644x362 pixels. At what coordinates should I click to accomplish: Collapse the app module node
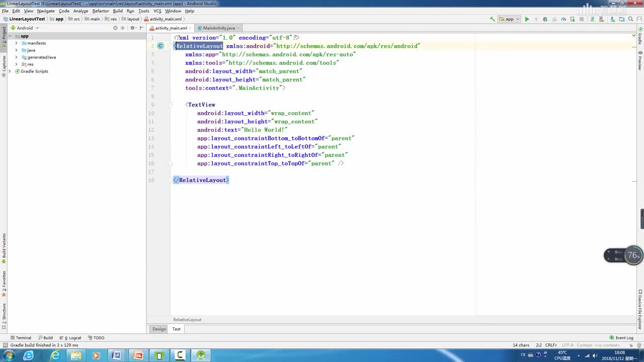tap(10, 36)
